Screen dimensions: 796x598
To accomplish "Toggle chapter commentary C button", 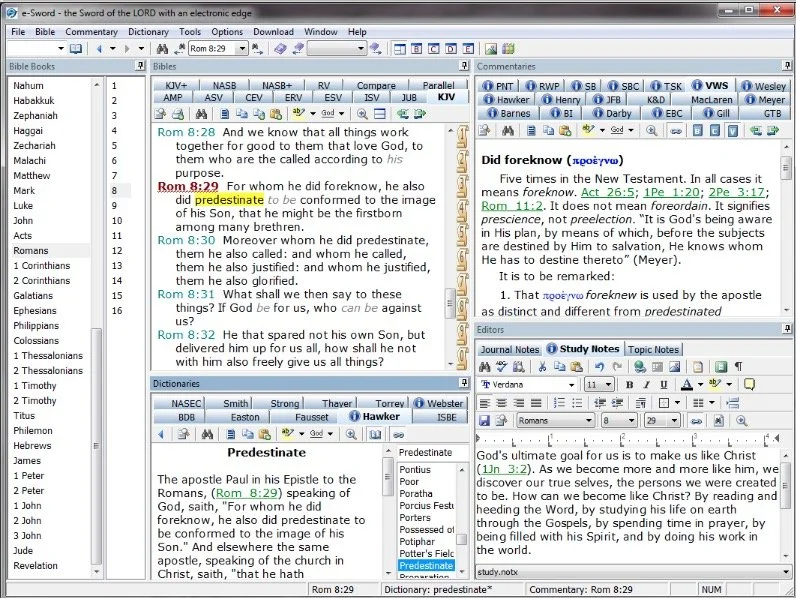I will pos(715,131).
